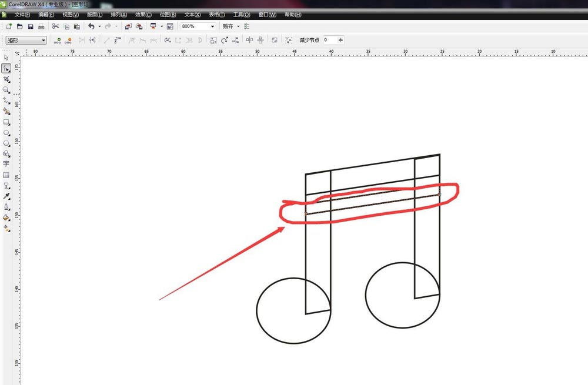Save the document with floppy icon
Viewport: 588px width, 385px height.
(31, 26)
